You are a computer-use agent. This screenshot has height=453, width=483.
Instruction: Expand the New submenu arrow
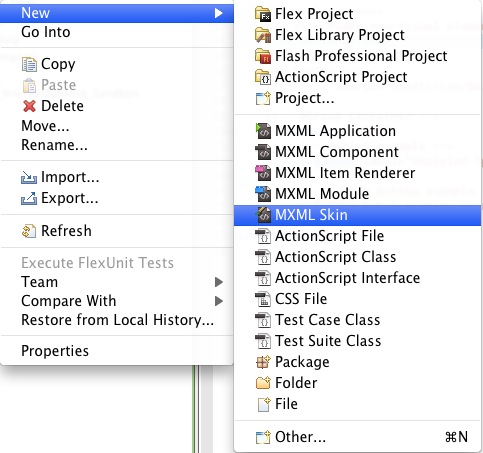218,13
